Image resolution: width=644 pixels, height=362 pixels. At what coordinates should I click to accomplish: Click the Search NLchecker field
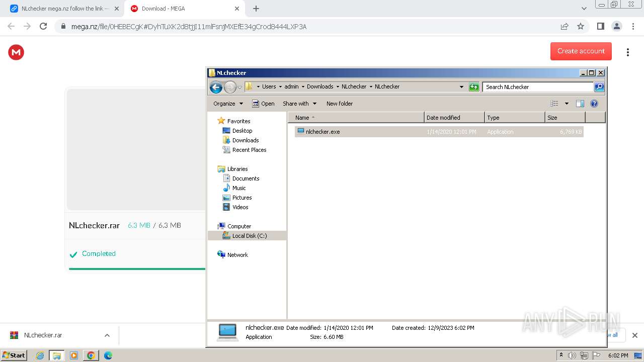pyautogui.click(x=538, y=87)
